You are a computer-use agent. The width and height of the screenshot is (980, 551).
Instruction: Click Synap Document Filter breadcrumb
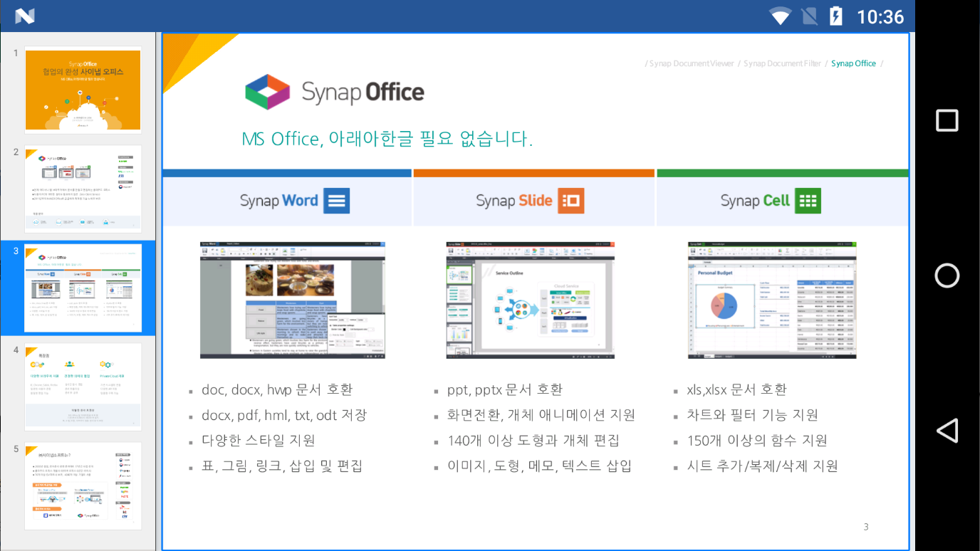(782, 63)
